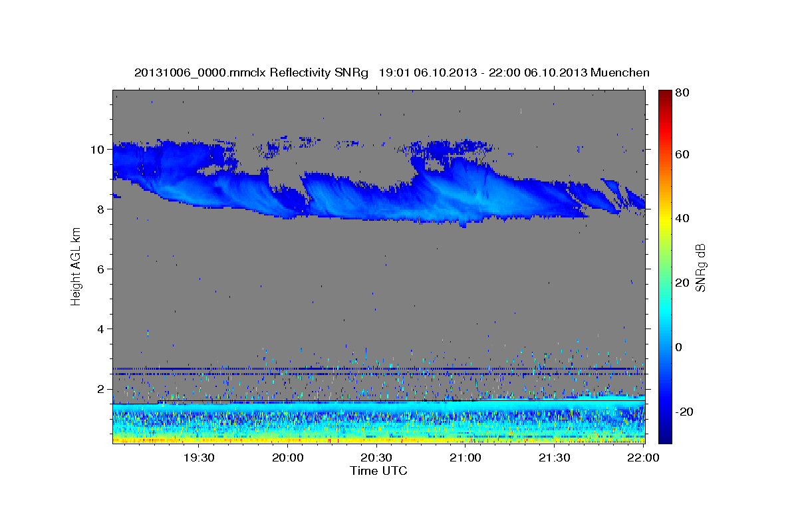Click the 'SNRg dB' colorbar label
The width and height of the screenshot is (798, 532).
(x=700, y=267)
